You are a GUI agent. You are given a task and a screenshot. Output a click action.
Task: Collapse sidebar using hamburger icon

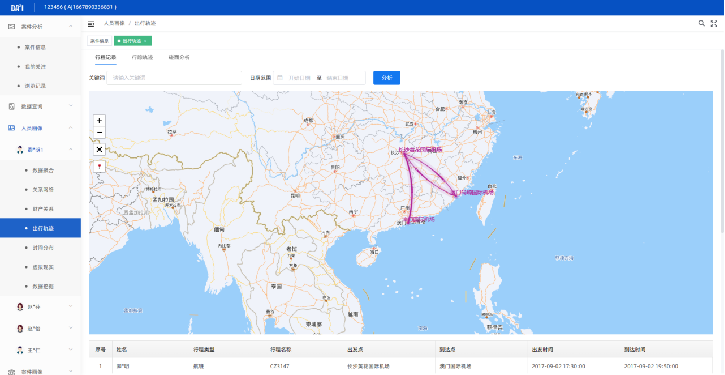tap(91, 24)
